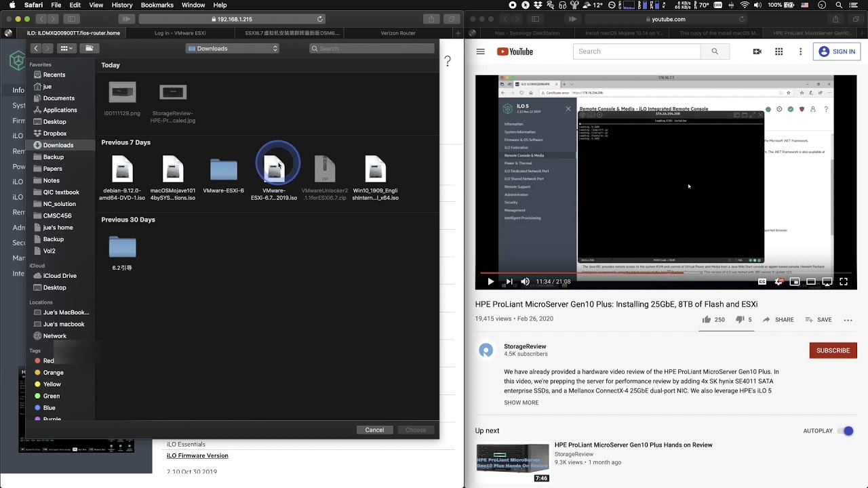Screen dimensions: 868x488
Task: Click YouTube search magnifier button
Action: (715, 52)
